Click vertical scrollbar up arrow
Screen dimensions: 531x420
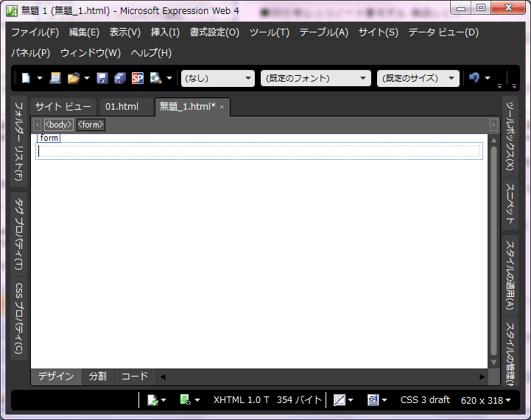[493, 140]
